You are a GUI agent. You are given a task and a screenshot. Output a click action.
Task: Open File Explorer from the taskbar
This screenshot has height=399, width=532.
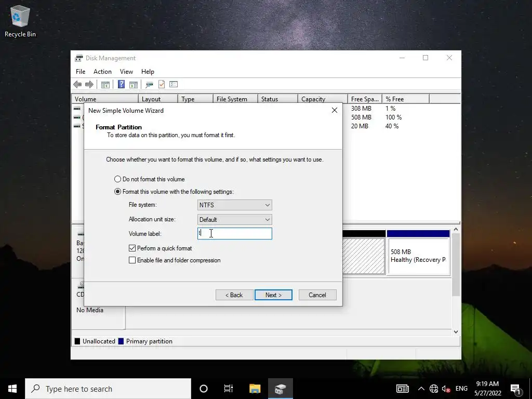coord(255,389)
